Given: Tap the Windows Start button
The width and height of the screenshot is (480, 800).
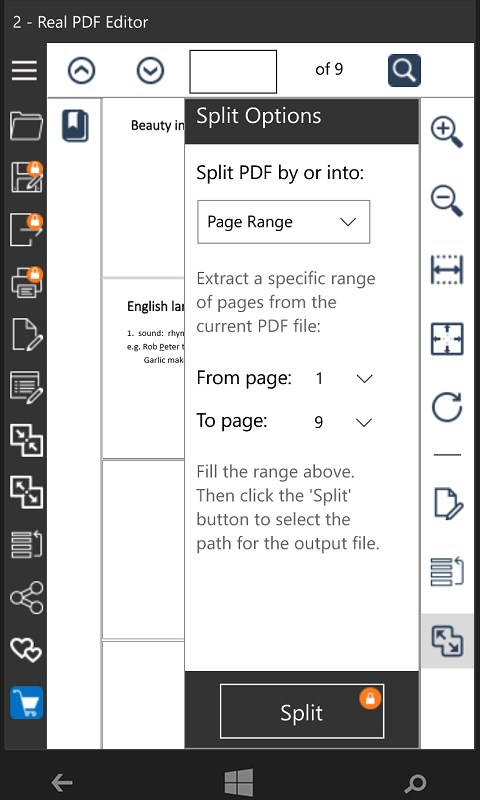Looking at the screenshot, I should [x=239, y=782].
